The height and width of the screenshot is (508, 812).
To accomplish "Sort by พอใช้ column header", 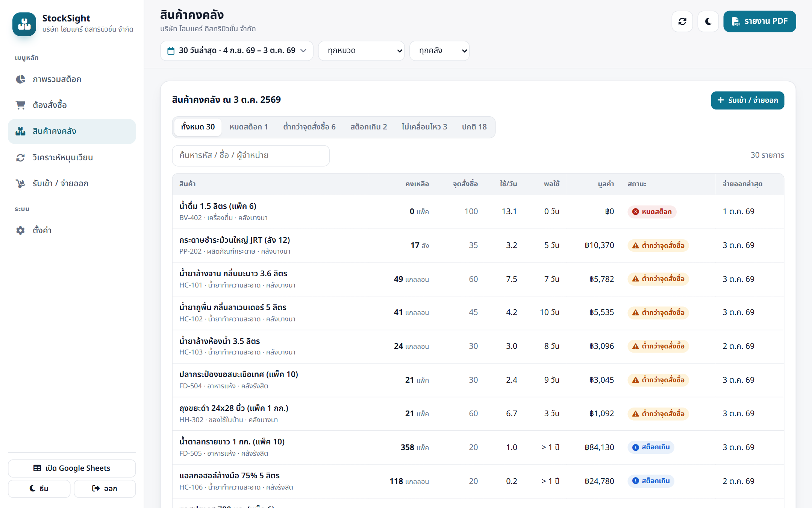I will pyautogui.click(x=551, y=184).
